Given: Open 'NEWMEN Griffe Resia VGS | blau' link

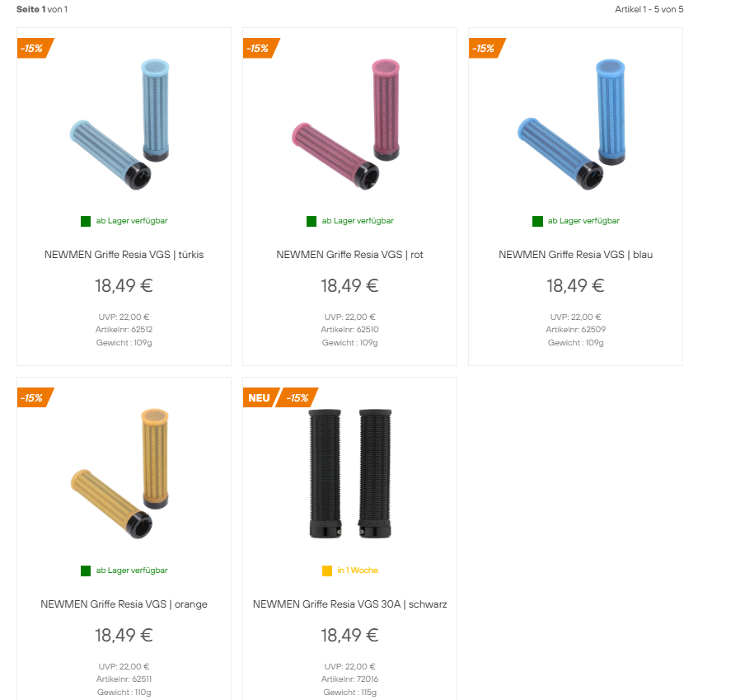Looking at the screenshot, I should (575, 255).
